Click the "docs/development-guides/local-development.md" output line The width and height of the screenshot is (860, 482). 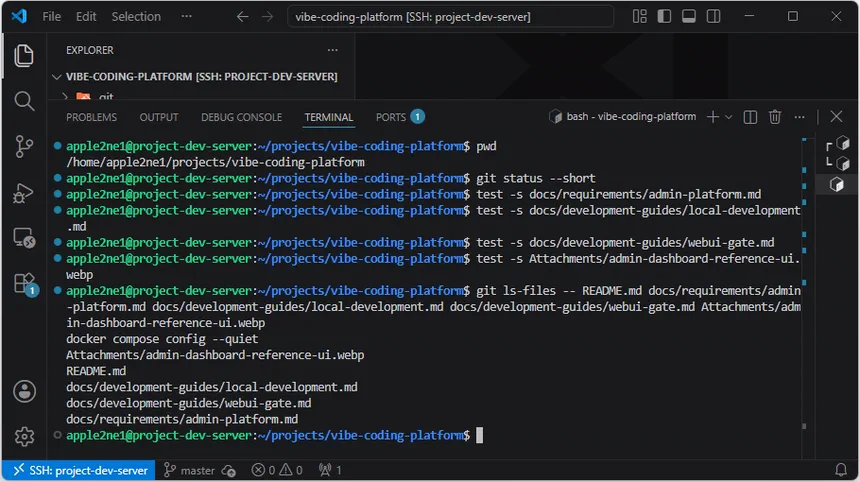(x=212, y=387)
